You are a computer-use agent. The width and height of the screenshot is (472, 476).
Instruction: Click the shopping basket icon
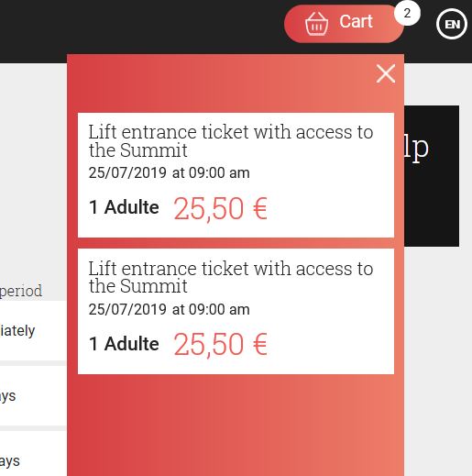click(317, 24)
